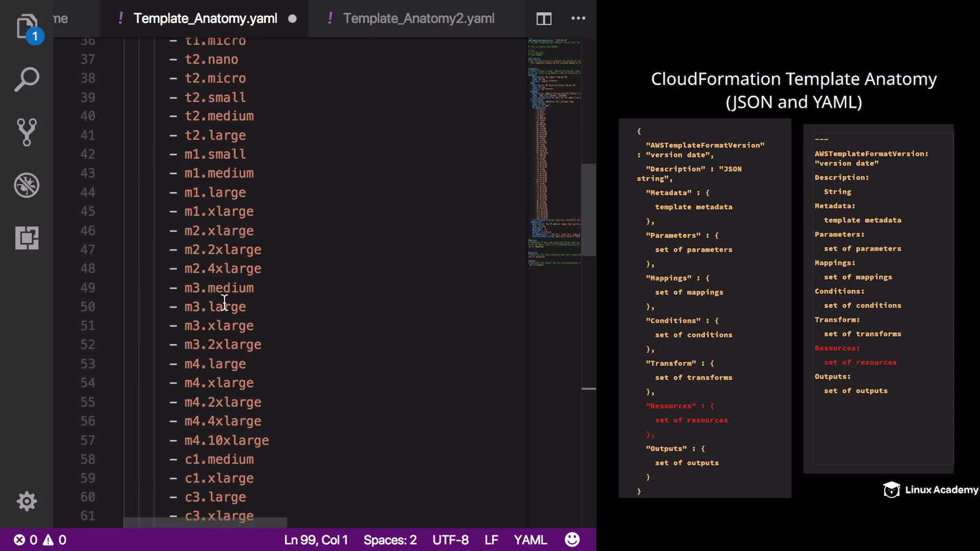Select encoding via UTF-8 indicator
980x551 pixels.
point(450,540)
